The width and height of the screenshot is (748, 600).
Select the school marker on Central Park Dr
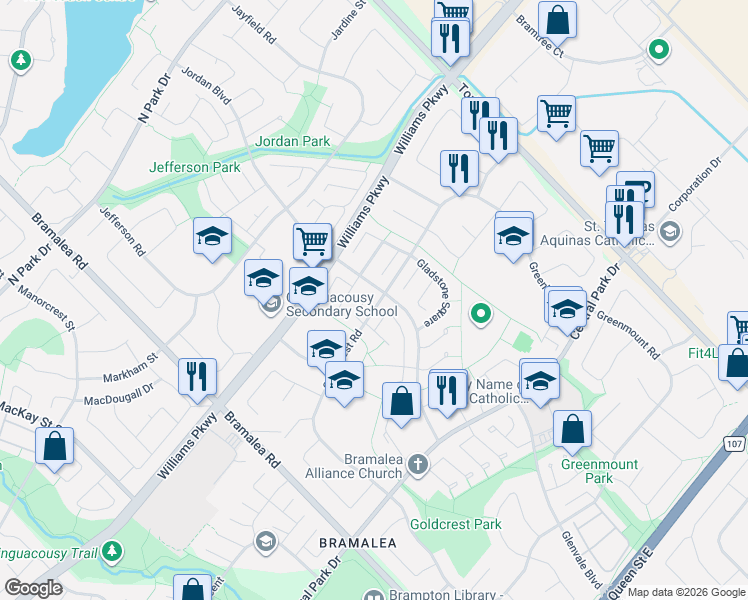click(x=567, y=313)
